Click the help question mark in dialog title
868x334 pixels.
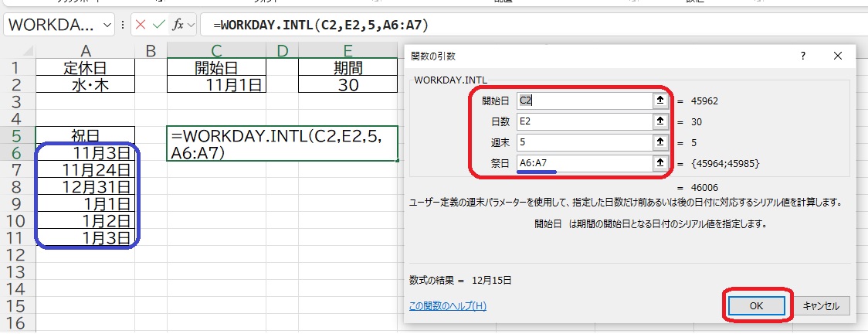[803, 56]
